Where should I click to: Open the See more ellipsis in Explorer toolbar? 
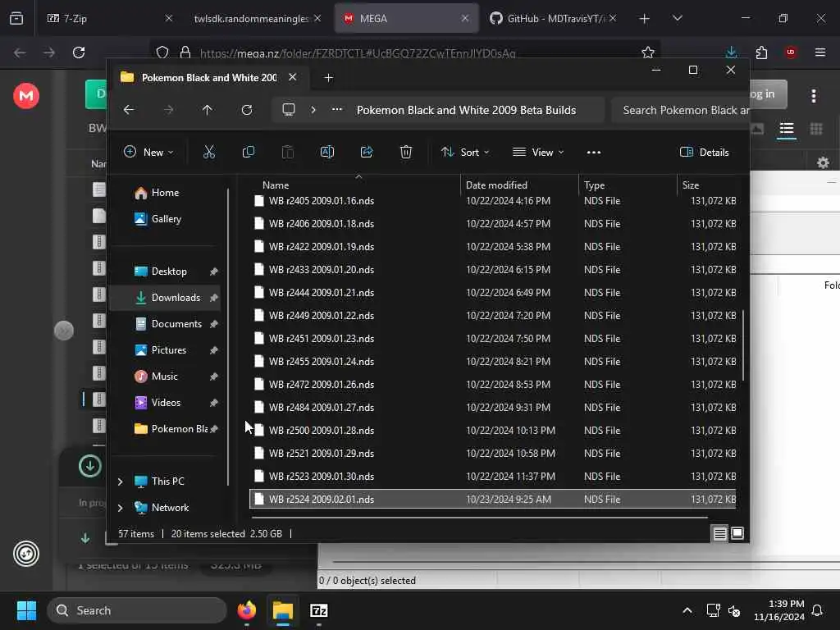(x=594, y=152)
